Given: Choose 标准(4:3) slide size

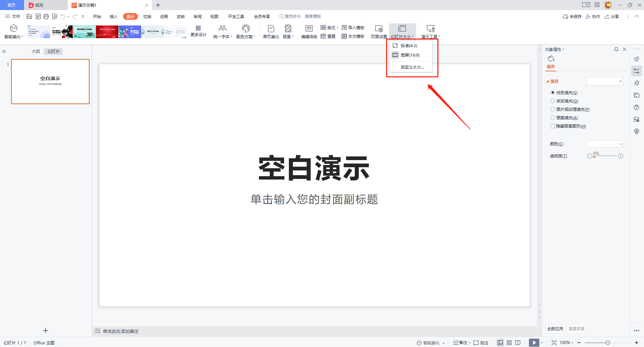Looking at the screenshot, I should [x=411, y=46].
